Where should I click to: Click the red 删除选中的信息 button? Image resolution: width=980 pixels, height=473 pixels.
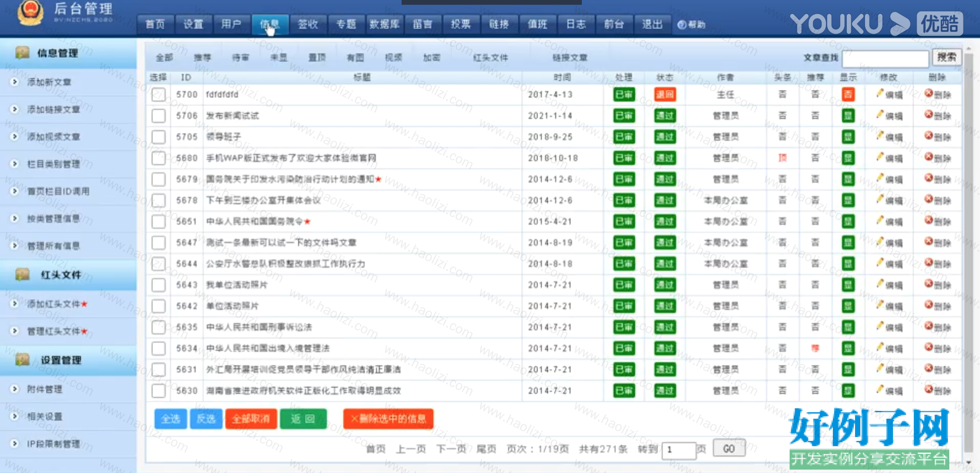pyautogui.click(x=388, y=419)
